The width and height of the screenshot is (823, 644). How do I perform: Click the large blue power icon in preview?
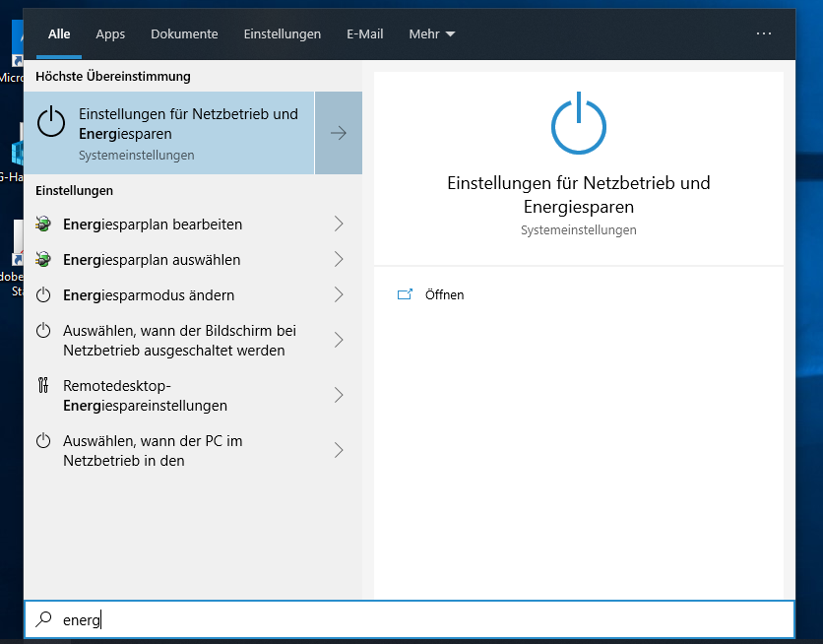pyautogui.click(x=579, y=123)
